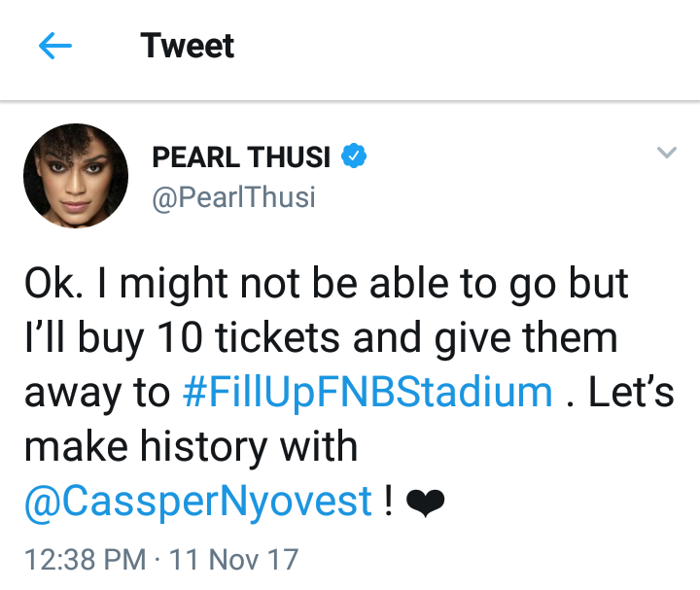Click the blue verified badge
The height and width of the screenshot is (590, 700).
(354, 156)
